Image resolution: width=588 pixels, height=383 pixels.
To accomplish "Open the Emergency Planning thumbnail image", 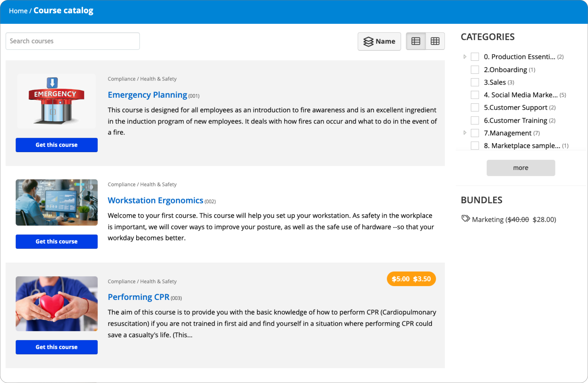I will coord(56,101).
